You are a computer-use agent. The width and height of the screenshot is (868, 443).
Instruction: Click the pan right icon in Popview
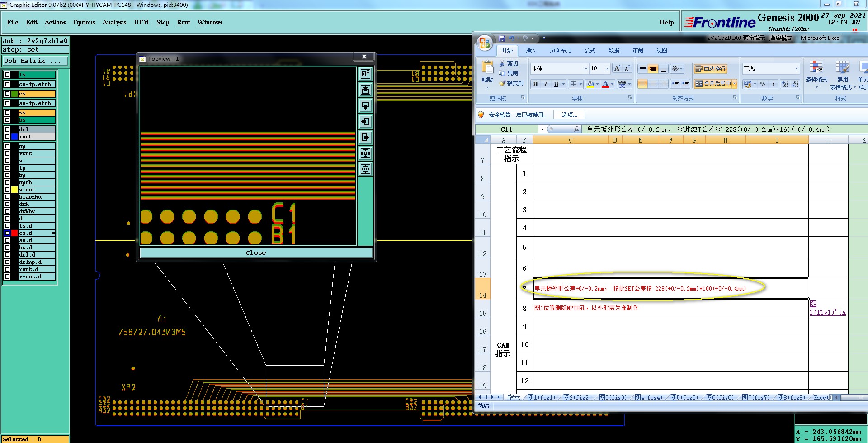[365, 138]
